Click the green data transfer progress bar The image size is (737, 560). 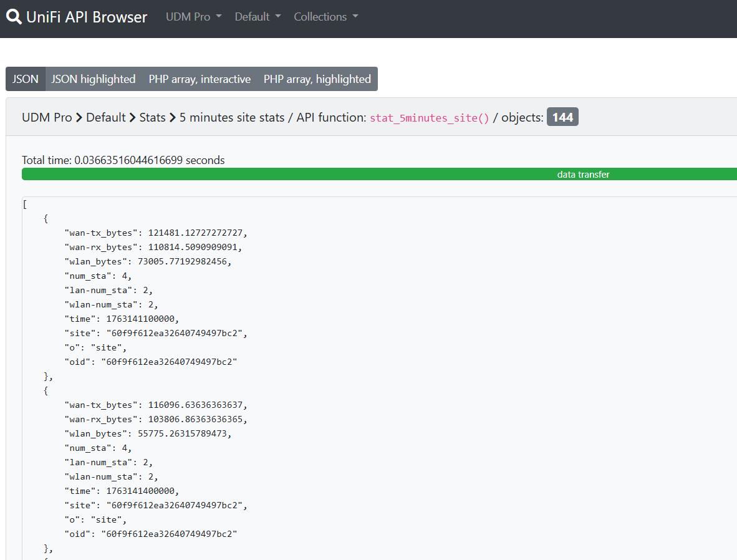(x=379, y=175)
